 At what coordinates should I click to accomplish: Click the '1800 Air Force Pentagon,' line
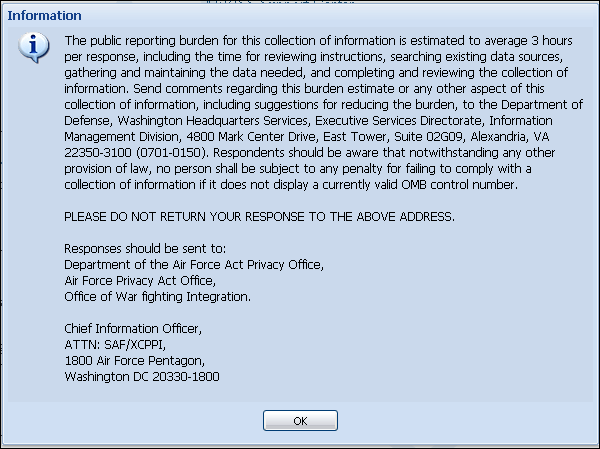click(134, 361)
